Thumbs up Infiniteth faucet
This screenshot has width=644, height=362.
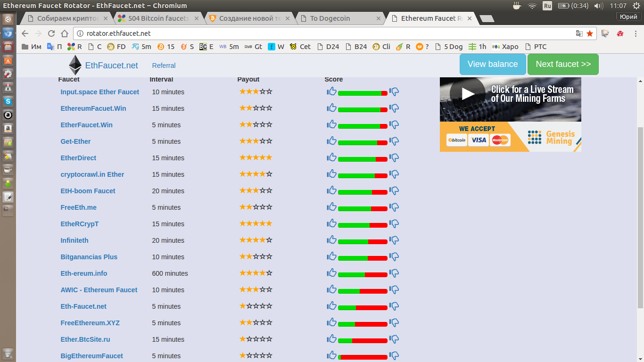click(332, 240)
